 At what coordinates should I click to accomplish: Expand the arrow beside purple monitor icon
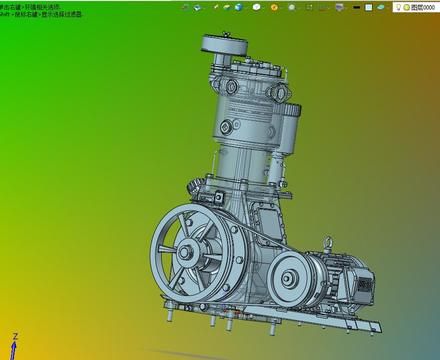(346, 8)
